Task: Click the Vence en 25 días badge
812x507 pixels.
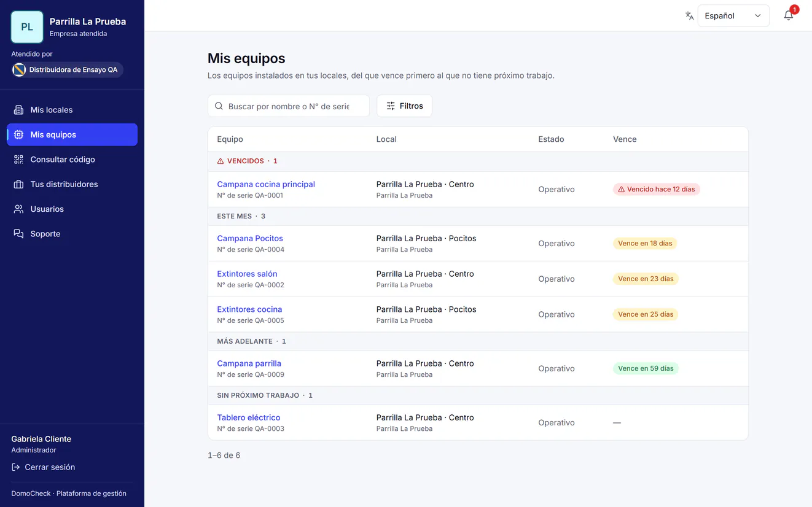Action: pyautogui.click(x=646, y=315)
